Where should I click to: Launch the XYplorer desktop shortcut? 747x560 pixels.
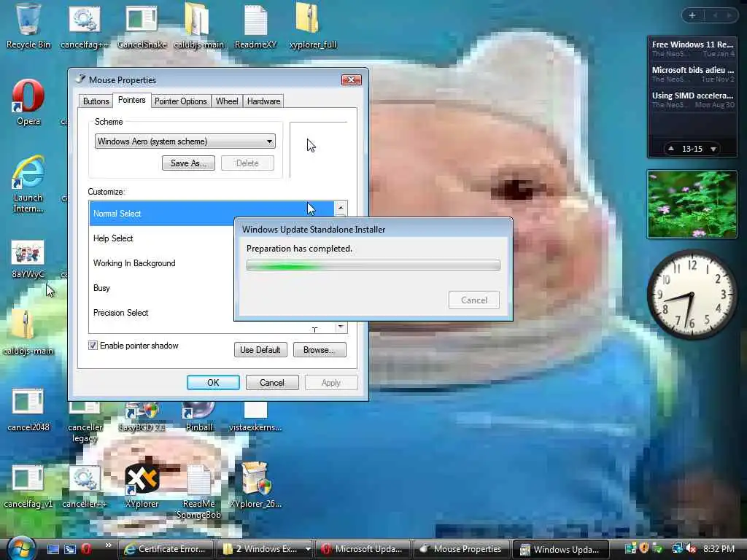point(142,486)
